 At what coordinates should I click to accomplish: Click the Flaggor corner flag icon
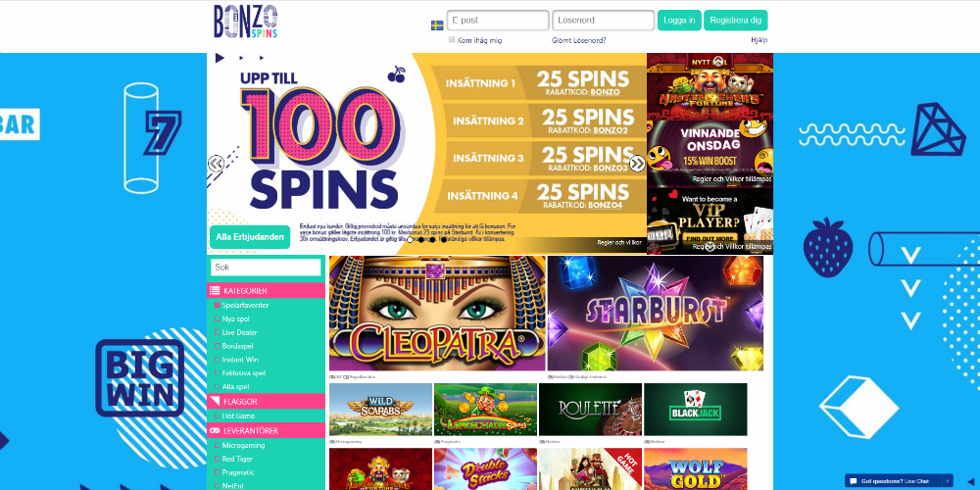[x=215, y=401]
